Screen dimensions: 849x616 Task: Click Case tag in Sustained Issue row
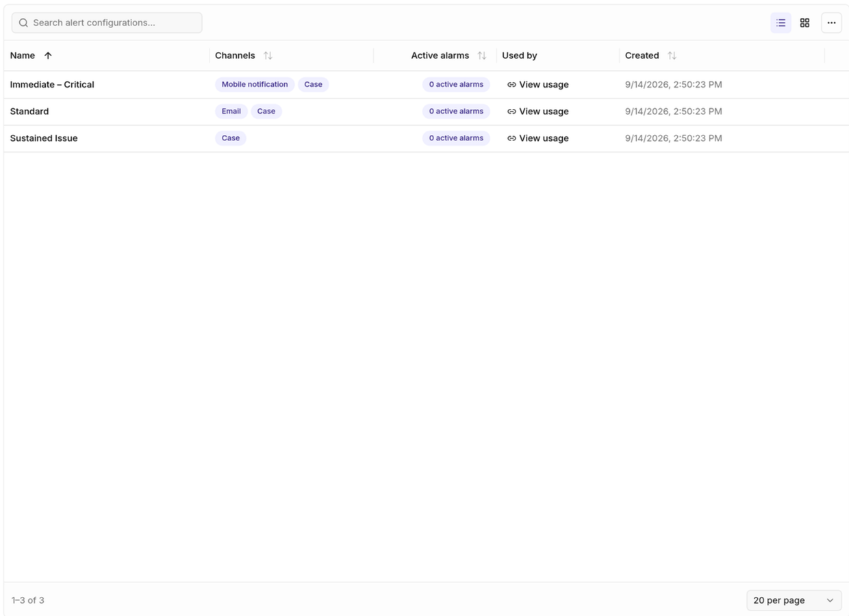[x=231, y=138]
